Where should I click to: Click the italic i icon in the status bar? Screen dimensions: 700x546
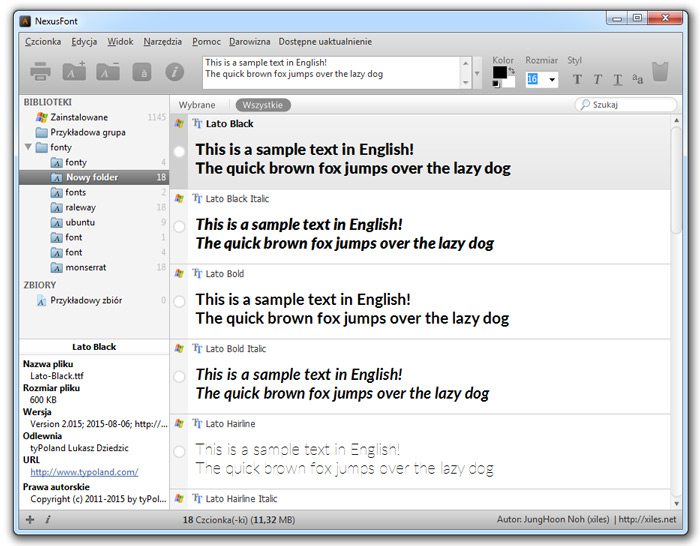[47, 519]
